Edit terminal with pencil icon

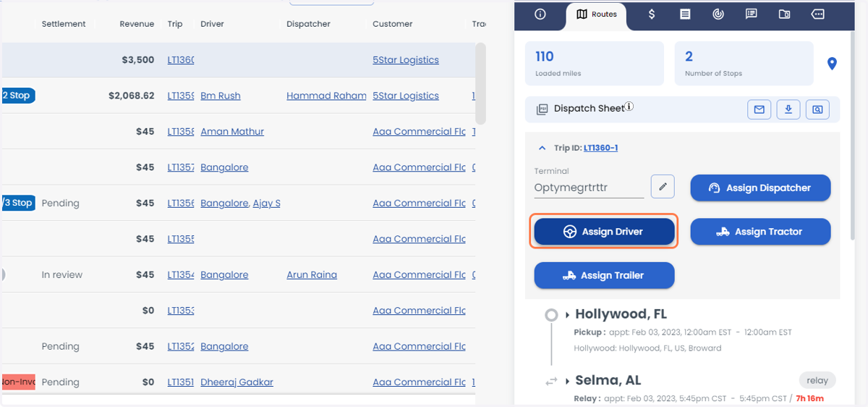tap(663, 186)
